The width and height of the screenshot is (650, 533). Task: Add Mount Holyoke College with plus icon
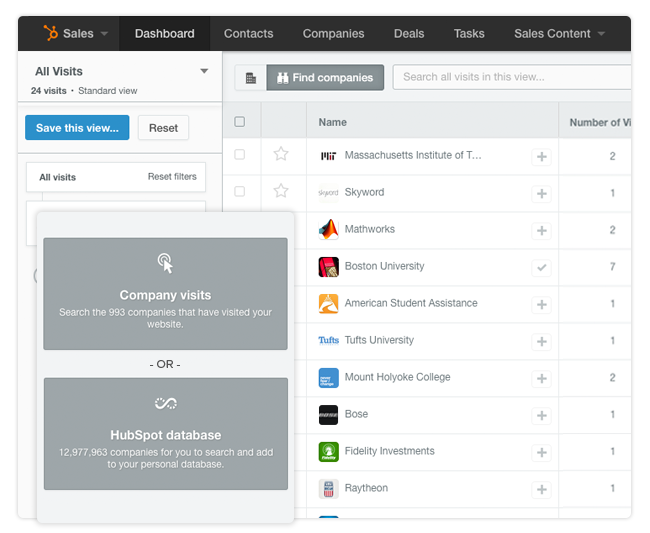pos(541,378)
